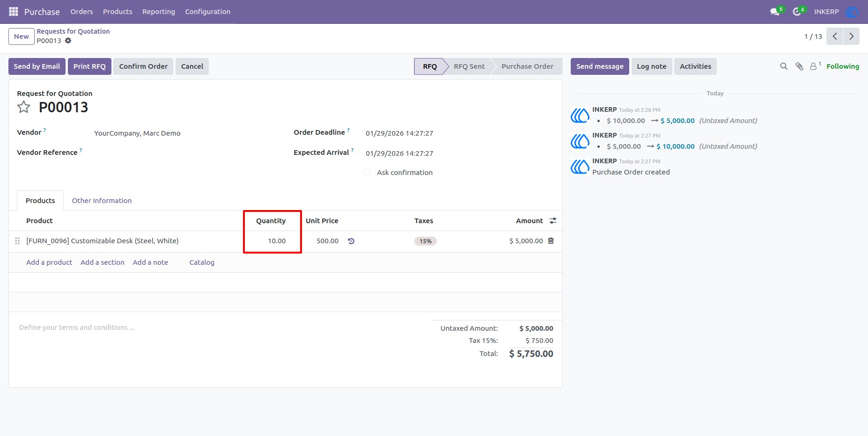Click the price history refresh icon
868x436 pixels.
[x=351, y=241]
